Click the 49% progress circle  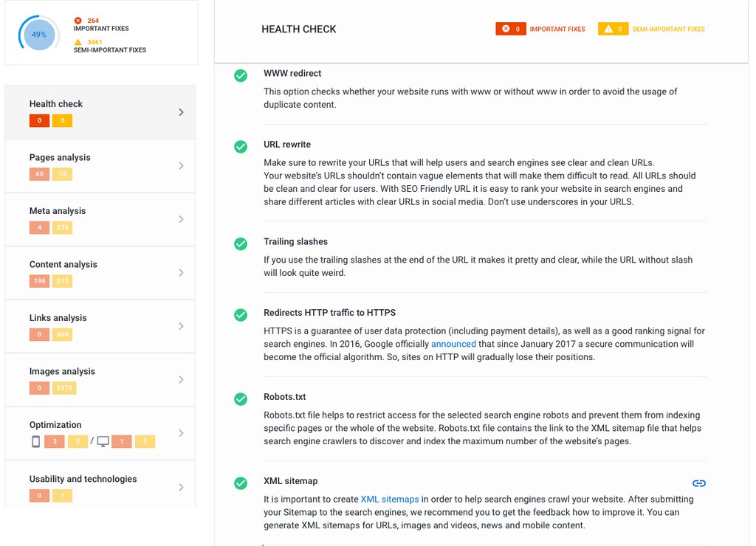37,34
